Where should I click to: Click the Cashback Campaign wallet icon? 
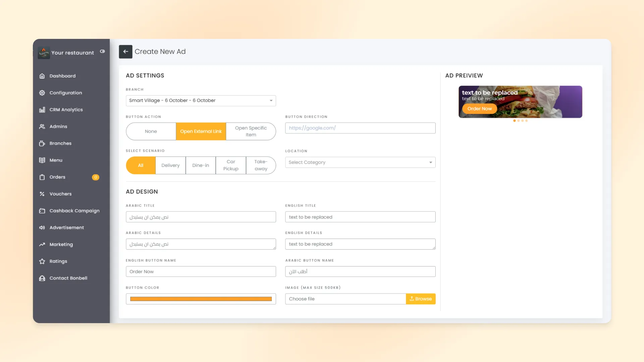(x=42, y=211)
